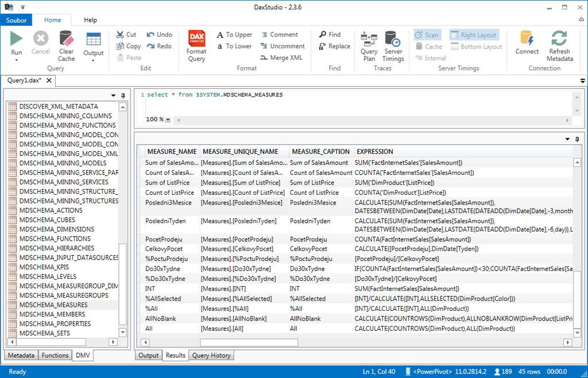This screenshot has height=378, width=588.
Task: Open Replace in the ribbon
Action: click(335, 46)
